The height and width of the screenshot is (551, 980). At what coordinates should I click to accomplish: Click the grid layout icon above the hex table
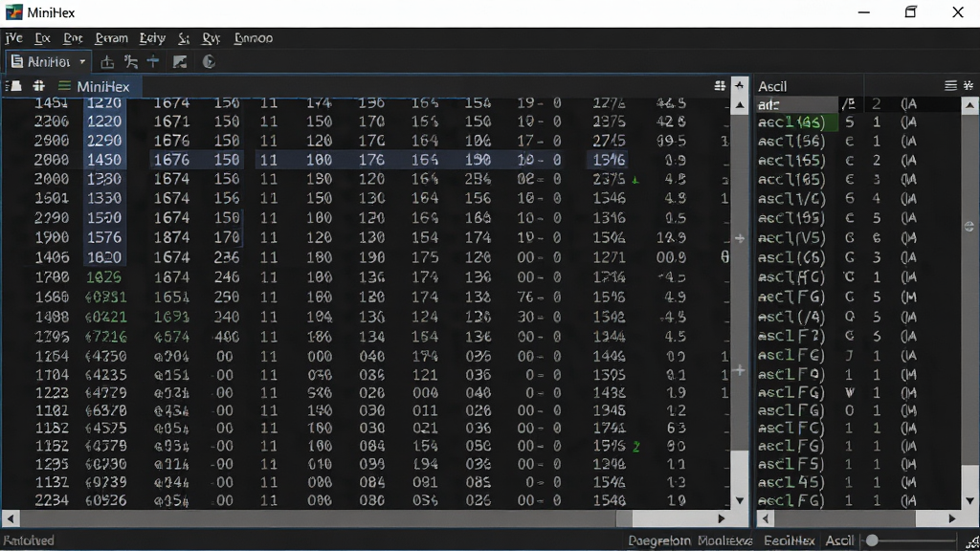pyautogui.click(x=720, y=85)
